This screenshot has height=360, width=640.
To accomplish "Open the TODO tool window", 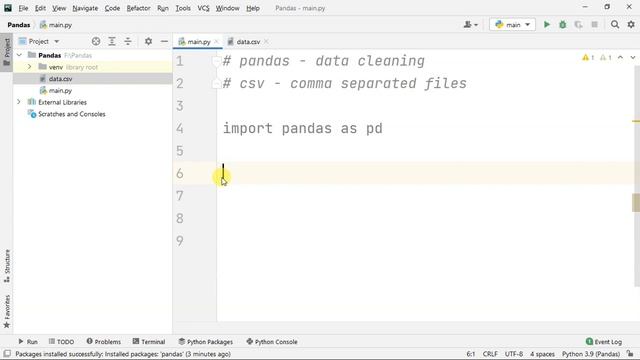I will [x=61, y=342].
